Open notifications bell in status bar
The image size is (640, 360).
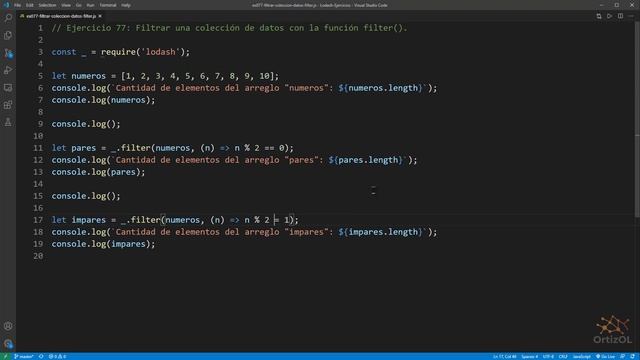pyautogui.click(x=632, y=356)
